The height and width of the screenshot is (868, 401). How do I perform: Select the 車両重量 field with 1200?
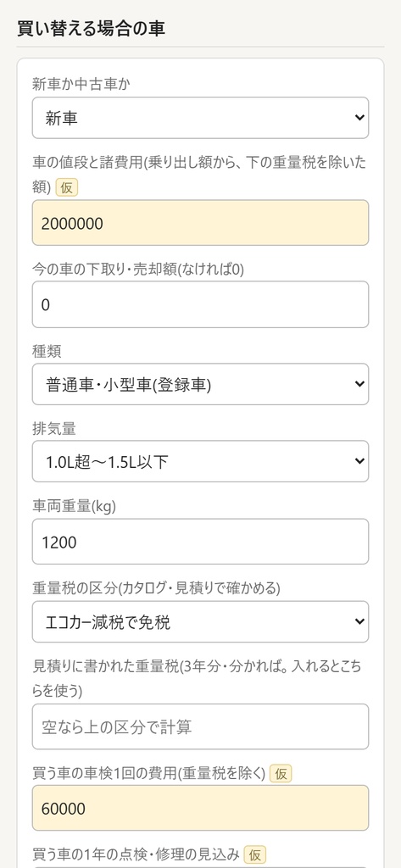(x=200, y=542)
